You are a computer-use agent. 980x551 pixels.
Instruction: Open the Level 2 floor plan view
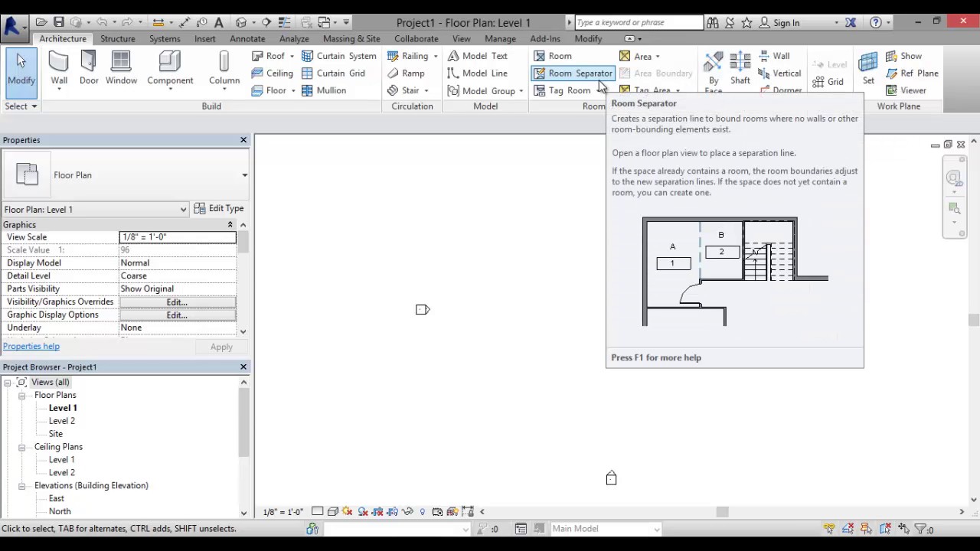[62, 421]
